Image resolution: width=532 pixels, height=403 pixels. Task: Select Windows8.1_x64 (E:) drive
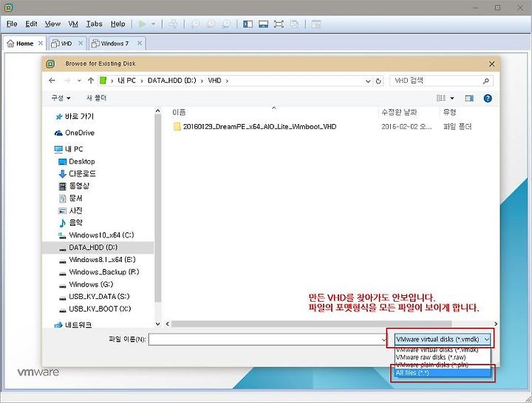[x=98, y=260]
